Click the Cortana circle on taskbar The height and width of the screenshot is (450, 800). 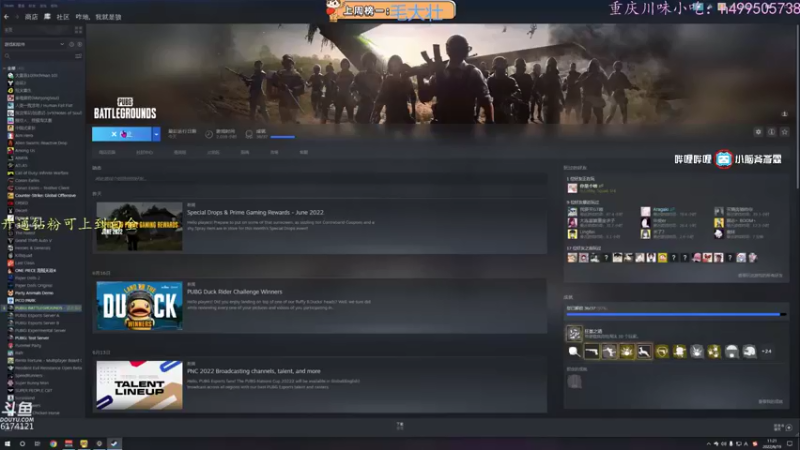pyautogui.click(x=22, y=444)
